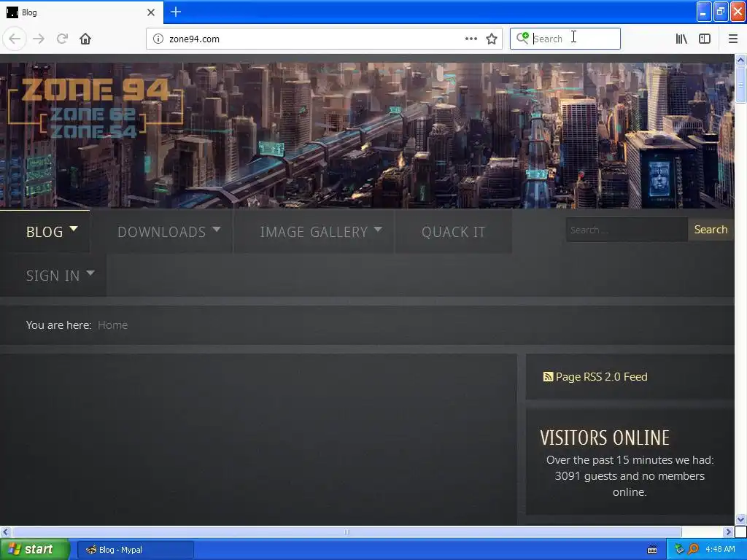The width and height of the screenshot is (747, 560).
Task: Close the Blog tab
Action: pyautogui.click(x=150, y=12)
